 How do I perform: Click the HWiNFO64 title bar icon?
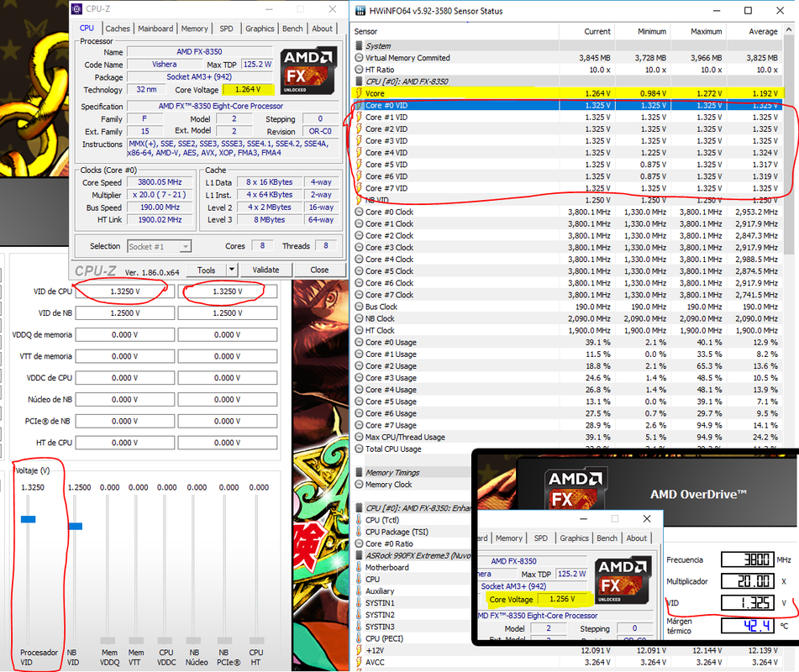click(x=360, y=11)
